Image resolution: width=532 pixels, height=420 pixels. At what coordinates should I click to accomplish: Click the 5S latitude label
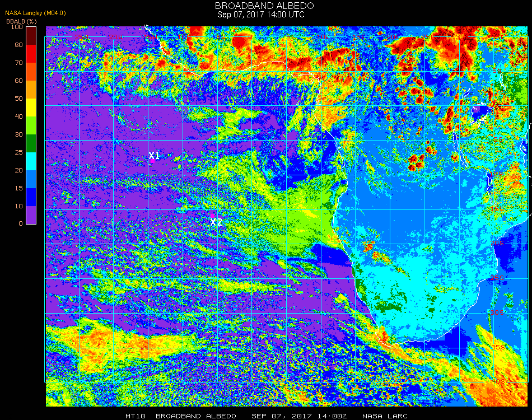pyautogui.click(x=498, y=140)
